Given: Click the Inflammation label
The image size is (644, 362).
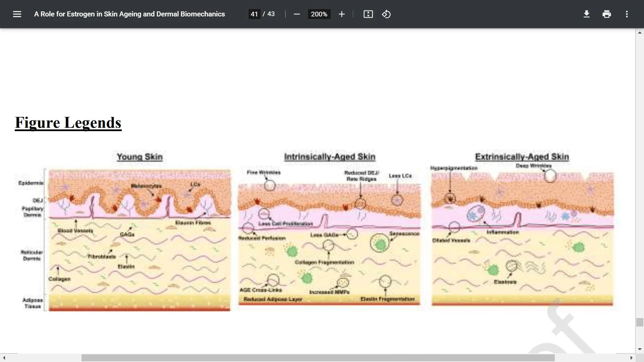Looking at the screenshot, I should (502, 232).
